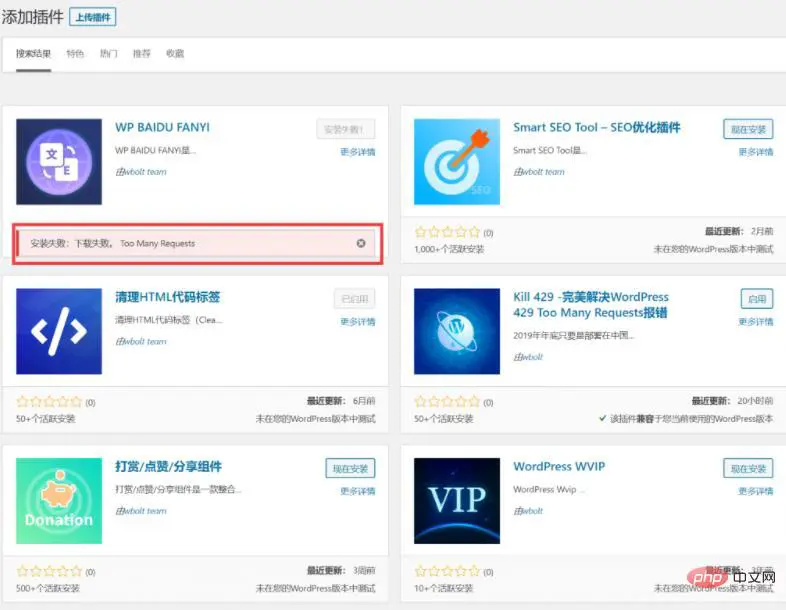The image size is (786, 610).
Task: Click the Kill 429 globe icon
Action: (457, 331)
